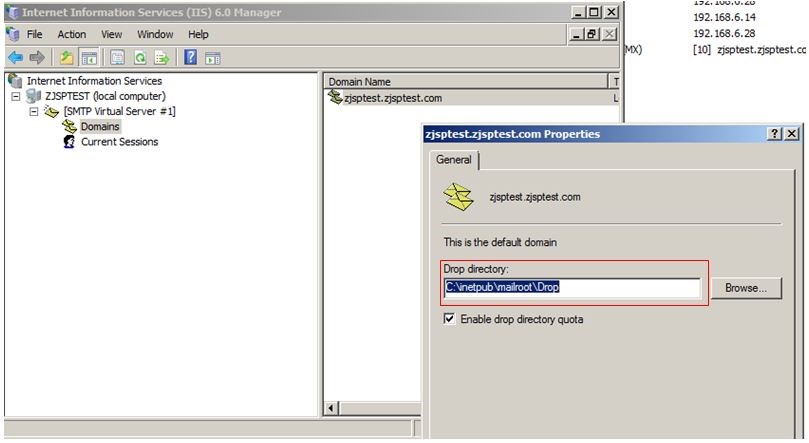Click the IIS Manager title bar icon
Viewport: 809px width, 443px height.
[x=12, y=12]
